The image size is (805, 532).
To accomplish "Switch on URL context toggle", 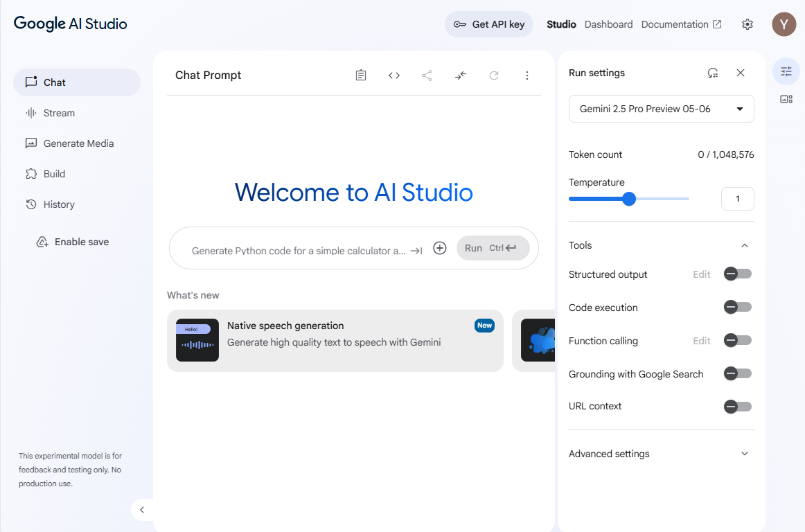I will [x=738, y=407].
